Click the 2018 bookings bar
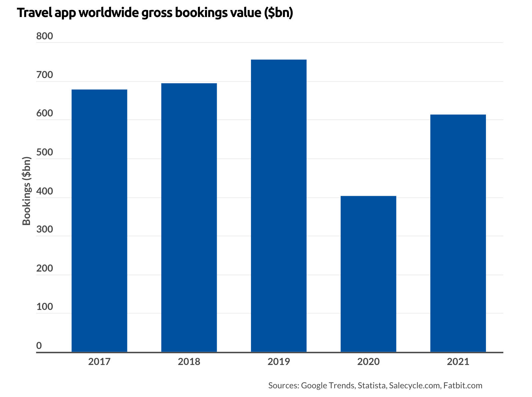This screenshot has height=397, width=532. pos(189,218)
